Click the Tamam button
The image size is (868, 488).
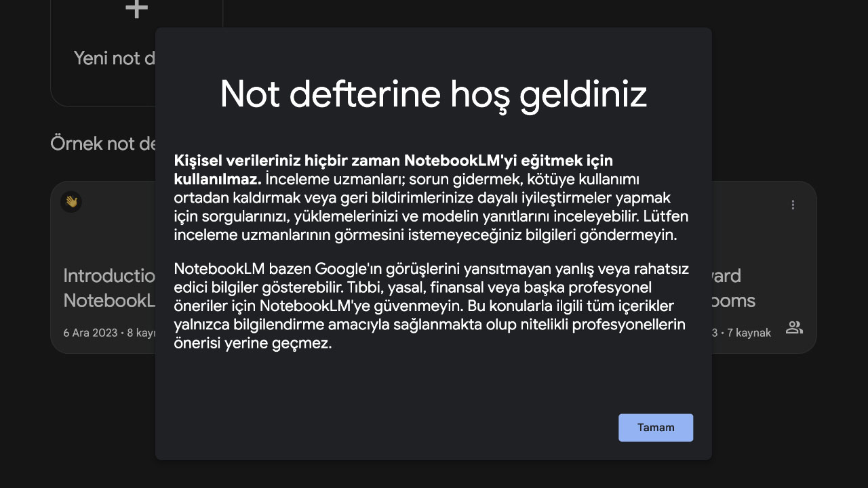pos(656,428)
